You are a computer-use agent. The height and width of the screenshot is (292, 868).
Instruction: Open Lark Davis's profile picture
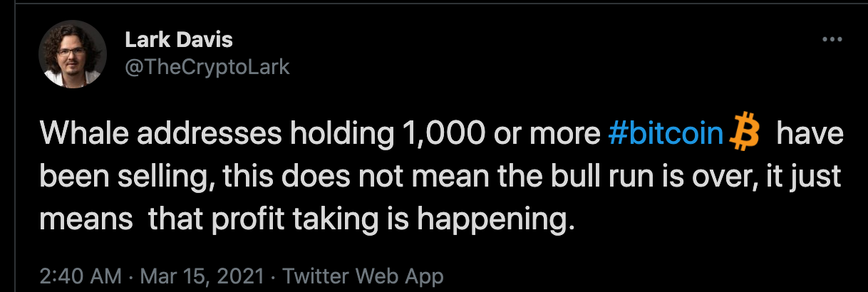73,54
